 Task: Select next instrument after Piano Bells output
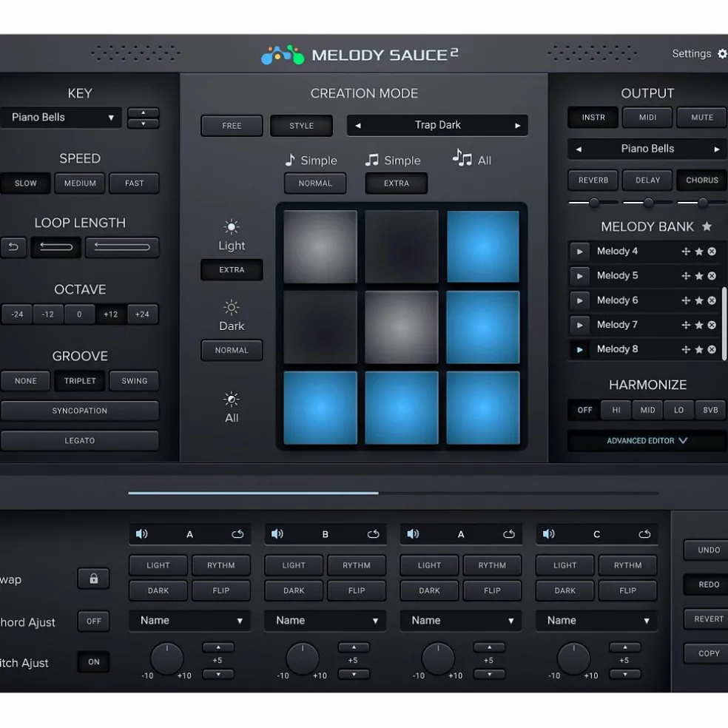coord(716,149)
